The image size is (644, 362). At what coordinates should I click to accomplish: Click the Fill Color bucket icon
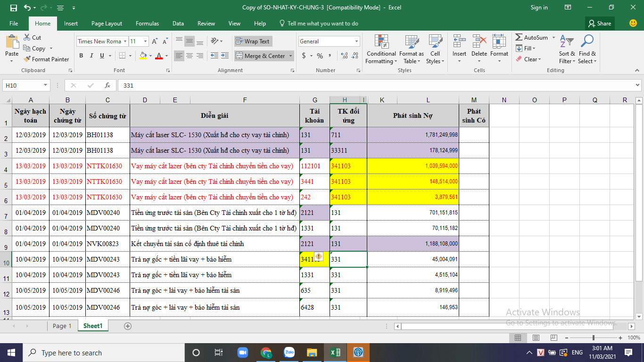click(143, 56)
